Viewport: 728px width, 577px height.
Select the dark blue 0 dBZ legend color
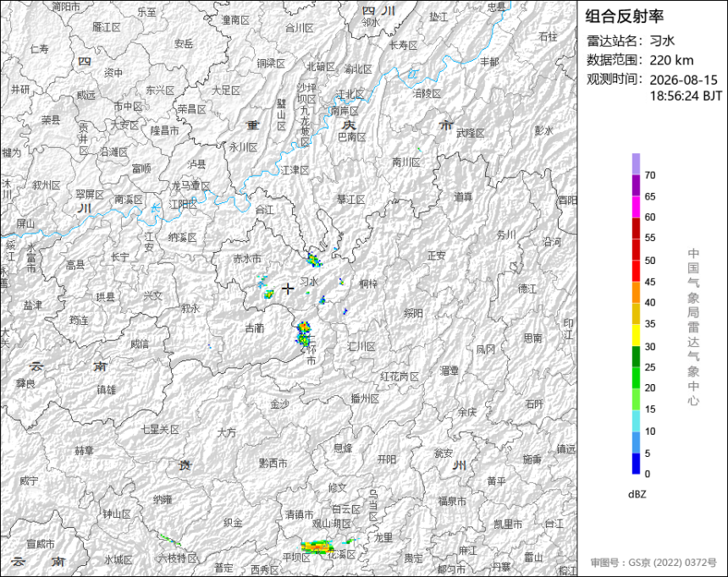(636, 464)
